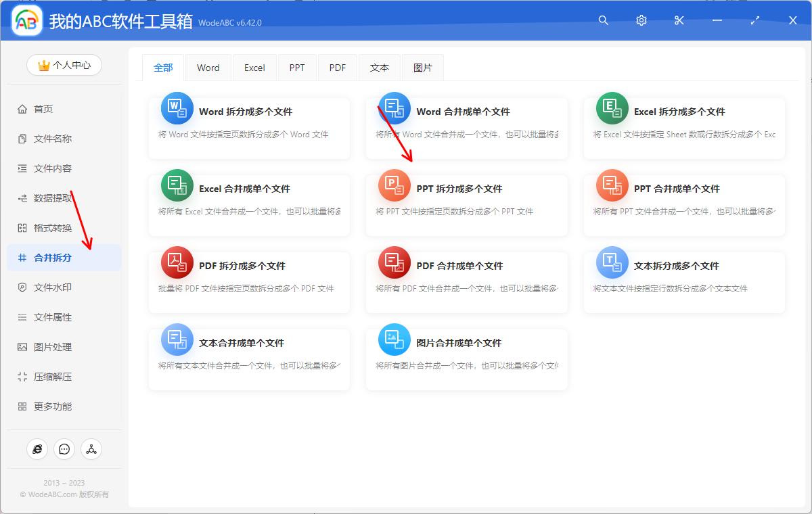812x514 pixels.
Task: Click the red PPT icon on PPT 拆分成多个文件 card
Action: pyautogui.click(x=394, y=185)
